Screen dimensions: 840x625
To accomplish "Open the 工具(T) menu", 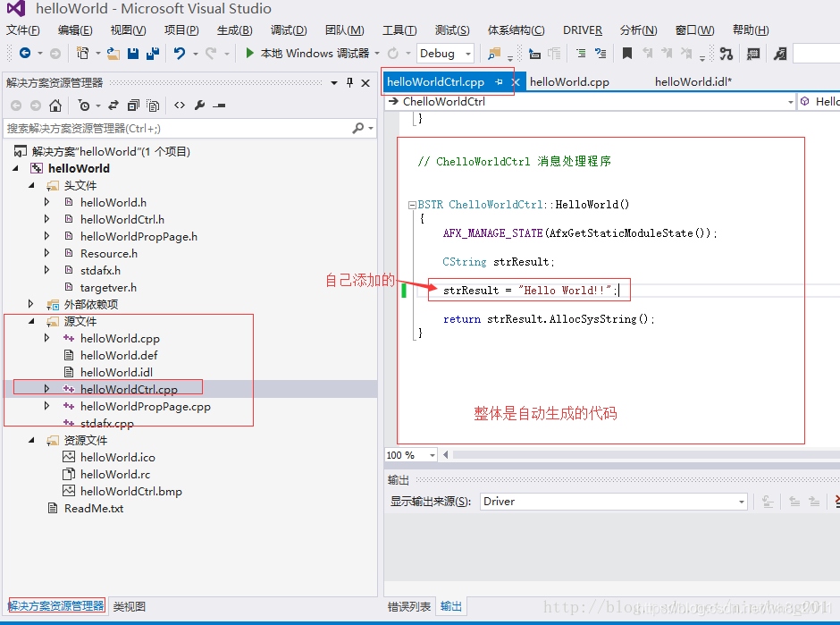I will pyautogui.click(x=399, y=30).
